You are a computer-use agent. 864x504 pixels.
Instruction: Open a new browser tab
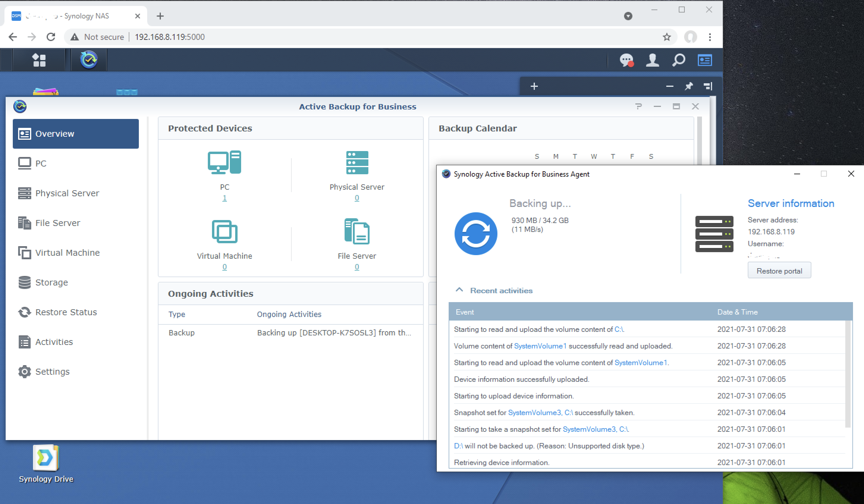point(160,16)
